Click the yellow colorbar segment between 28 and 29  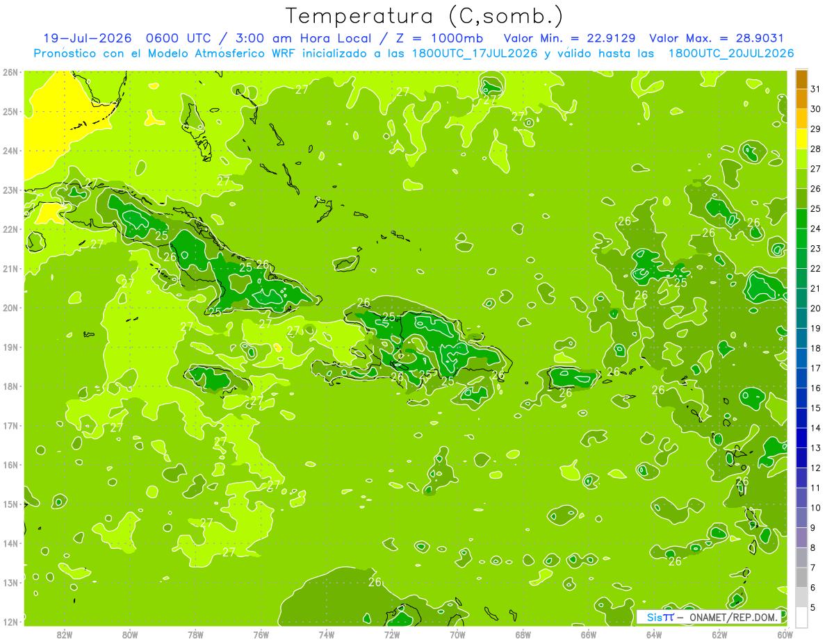[x=801, y=139]
